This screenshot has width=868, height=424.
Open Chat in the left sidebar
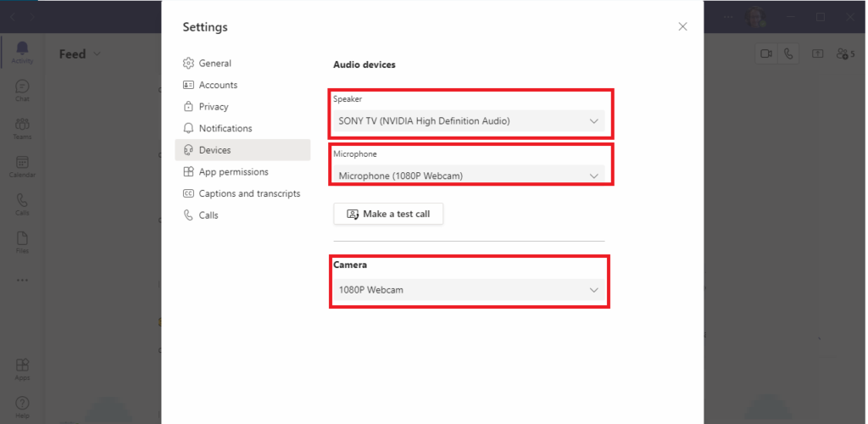pos(22,91)
